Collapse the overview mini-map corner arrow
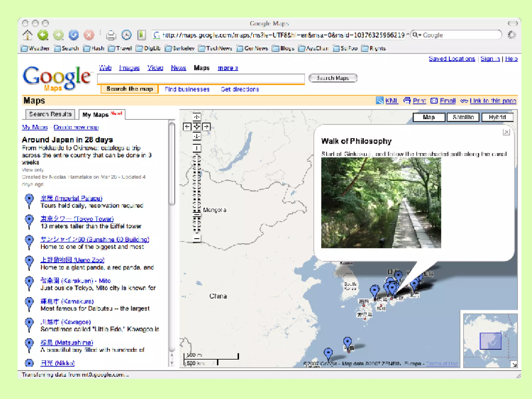 point(514,364)
